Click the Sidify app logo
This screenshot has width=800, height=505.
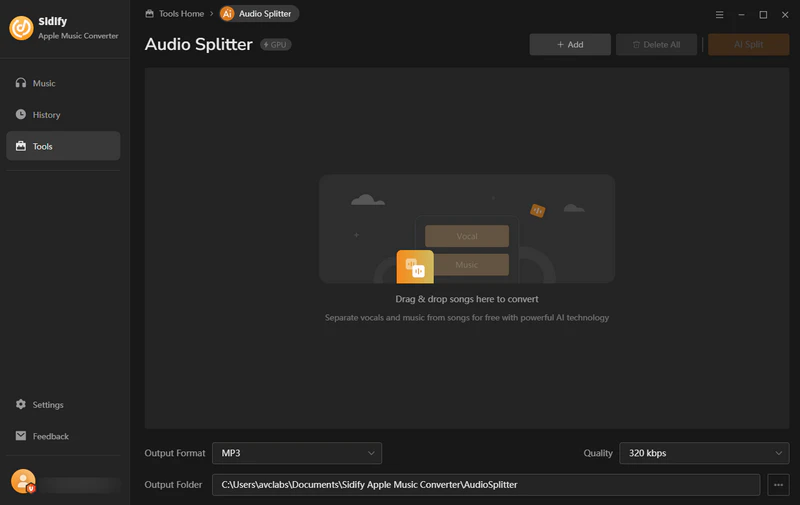[x=21, y=28]
